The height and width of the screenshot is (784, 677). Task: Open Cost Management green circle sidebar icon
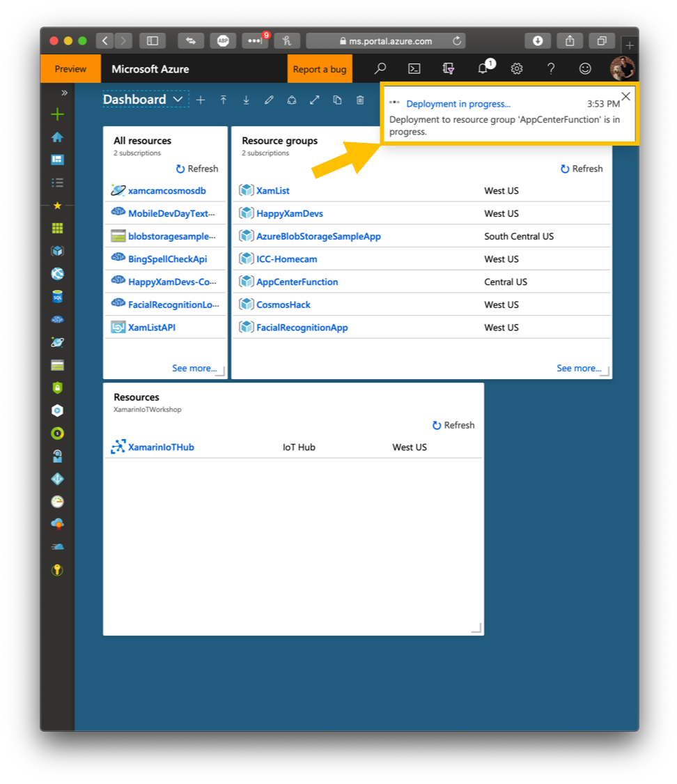click(57, 433)
